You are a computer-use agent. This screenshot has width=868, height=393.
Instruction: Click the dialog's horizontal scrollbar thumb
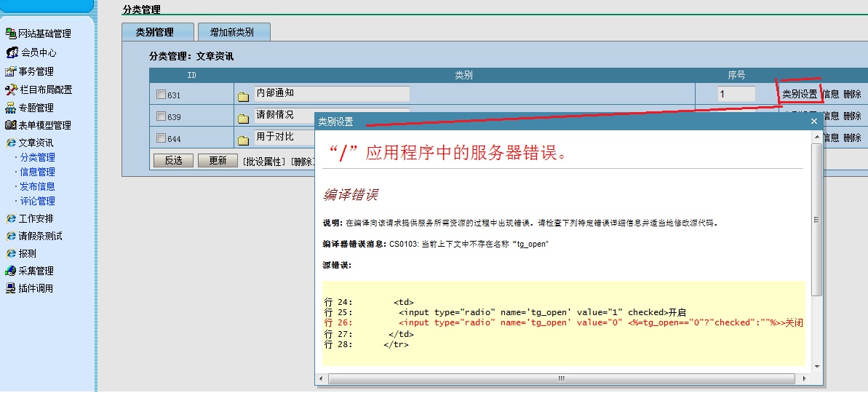(561, 378)
